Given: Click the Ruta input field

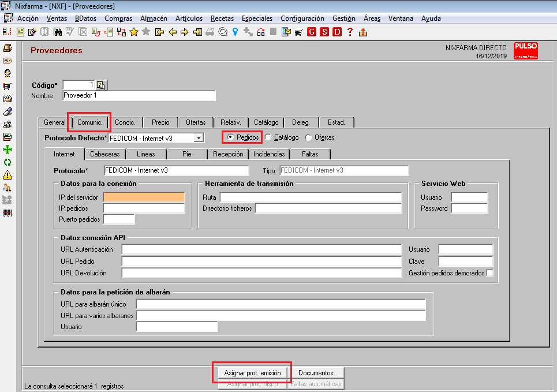Looking at the screenshot, I should (x=311, y=197).
